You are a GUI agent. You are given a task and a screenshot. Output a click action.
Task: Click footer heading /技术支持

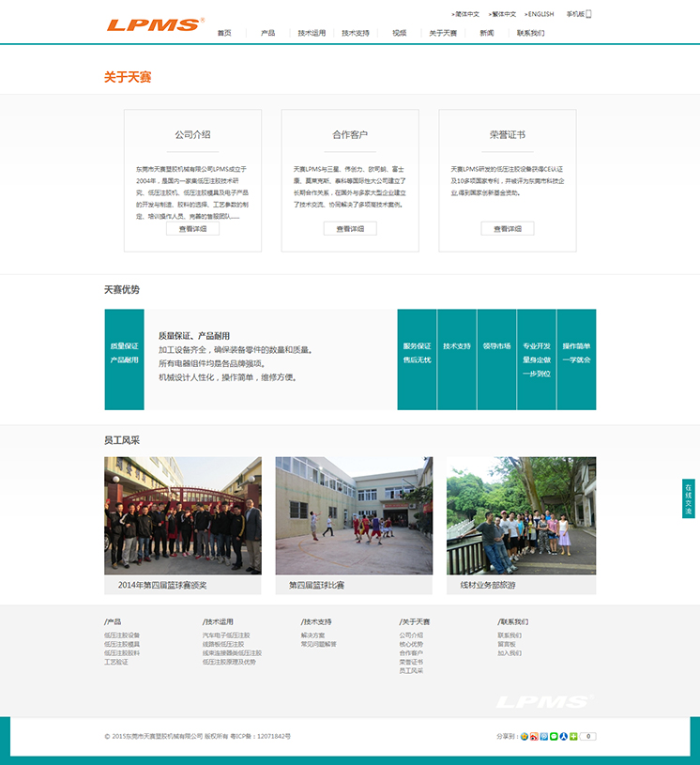[316, 621]
